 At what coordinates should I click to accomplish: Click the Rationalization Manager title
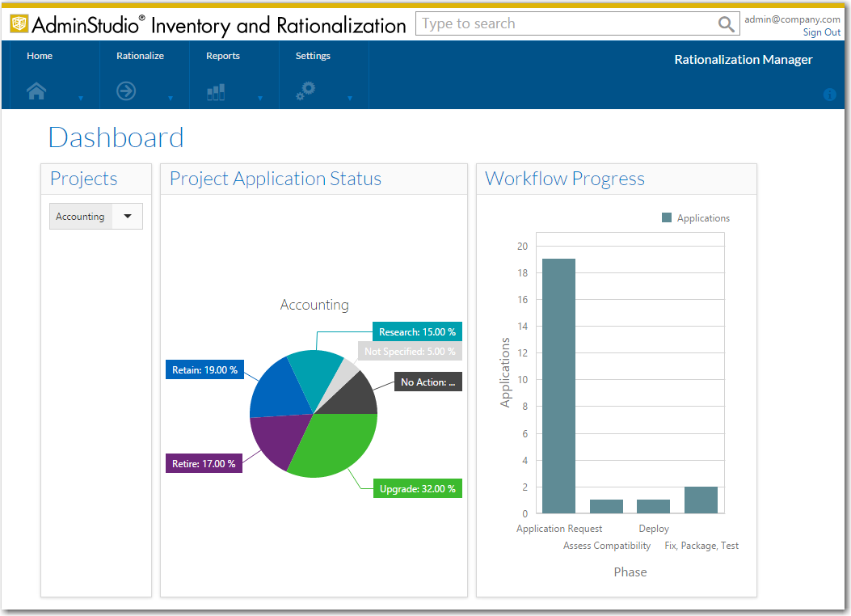coord(743,59)
